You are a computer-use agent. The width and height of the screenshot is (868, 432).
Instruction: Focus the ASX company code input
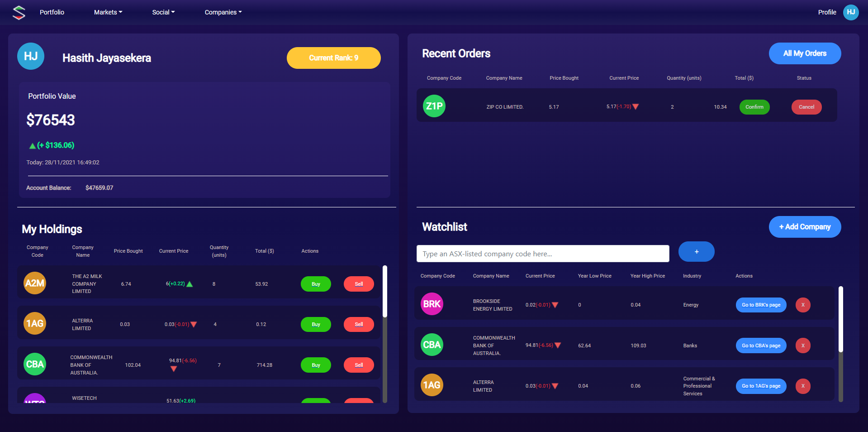pos(543,254)
